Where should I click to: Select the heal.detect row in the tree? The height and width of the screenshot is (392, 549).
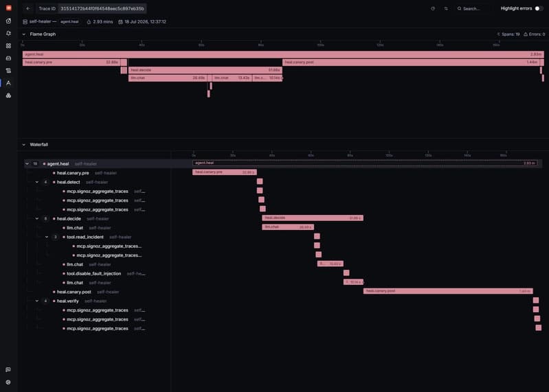[98, 182]
